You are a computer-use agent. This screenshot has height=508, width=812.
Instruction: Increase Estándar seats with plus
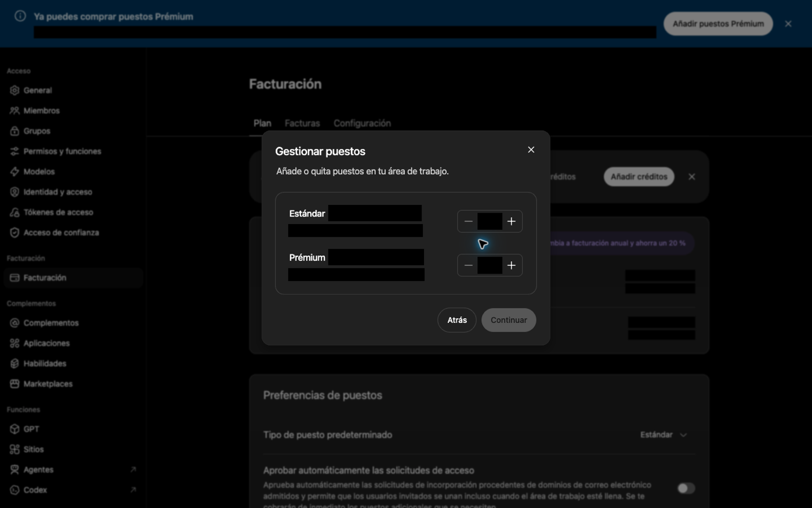pyautogui.click(x=511, y=221)
